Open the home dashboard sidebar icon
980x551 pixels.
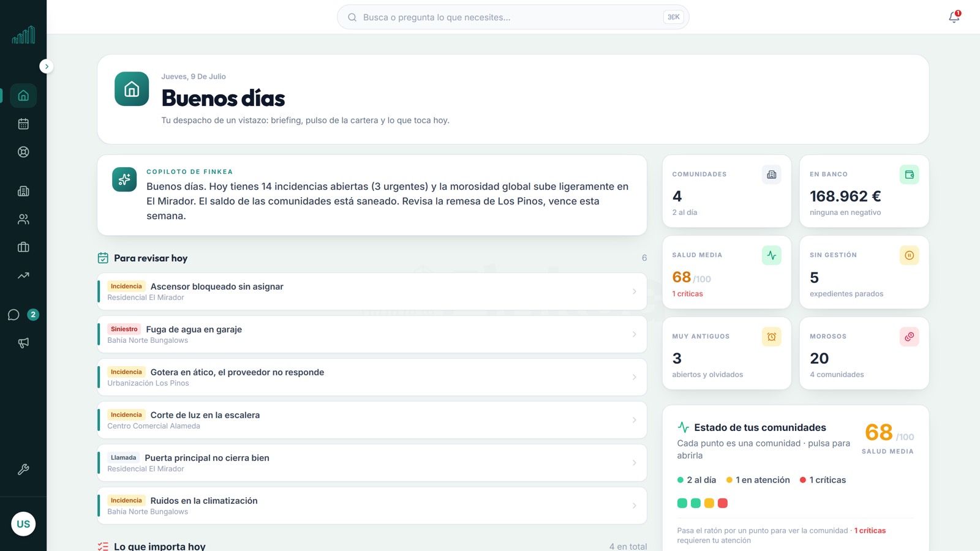pyautogui.click(x=23, y=96)
